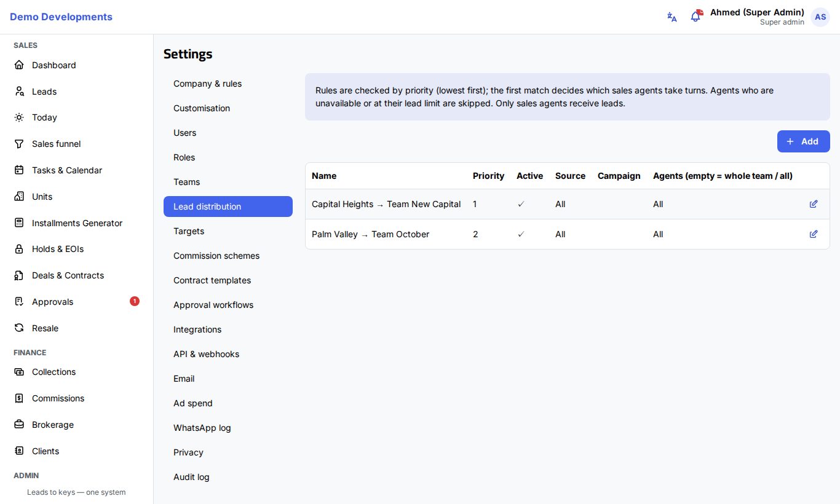
Task: Click the Brokerage briefcase icon
Action: point(19,425)
